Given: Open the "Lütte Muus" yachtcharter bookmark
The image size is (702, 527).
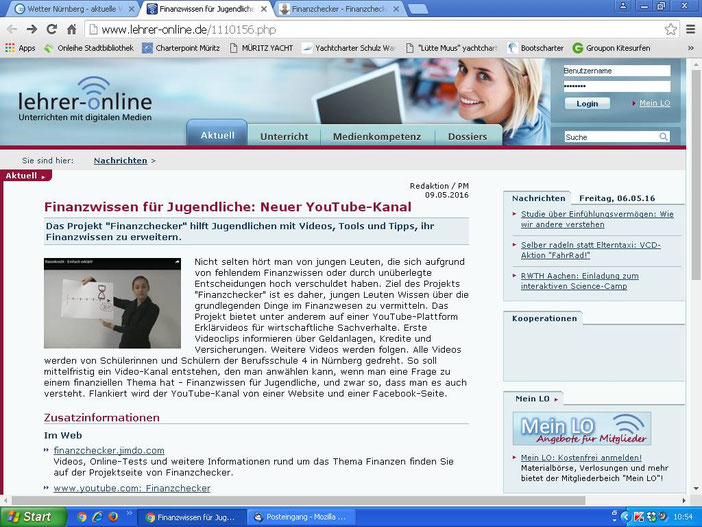Looking at the screenshot, I should [452, 48].
